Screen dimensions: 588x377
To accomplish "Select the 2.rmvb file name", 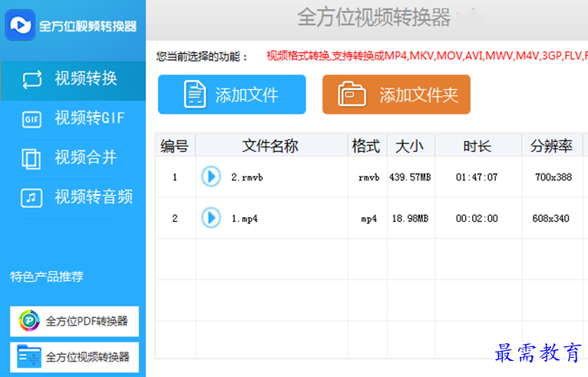I will point(247,177).
